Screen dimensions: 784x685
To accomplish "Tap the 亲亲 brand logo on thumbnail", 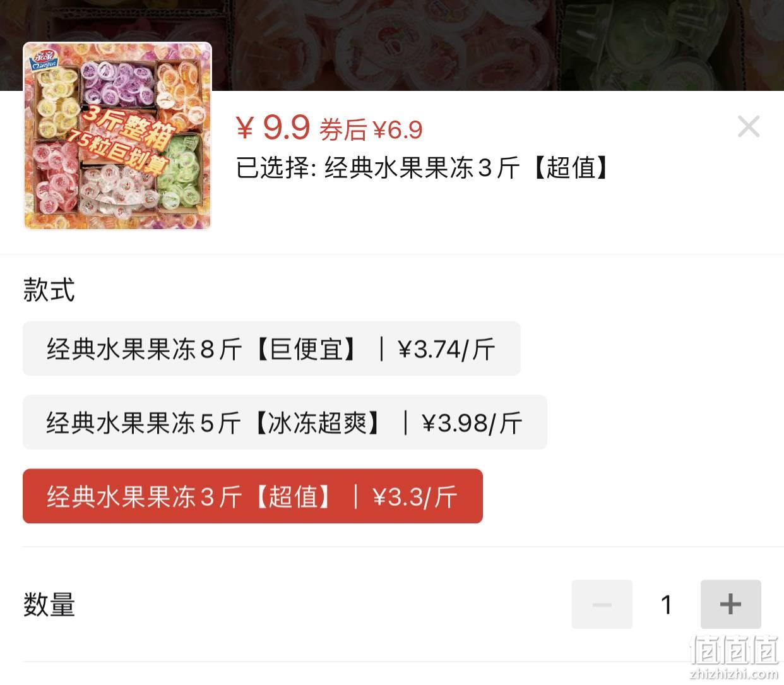I will point(45,60).
